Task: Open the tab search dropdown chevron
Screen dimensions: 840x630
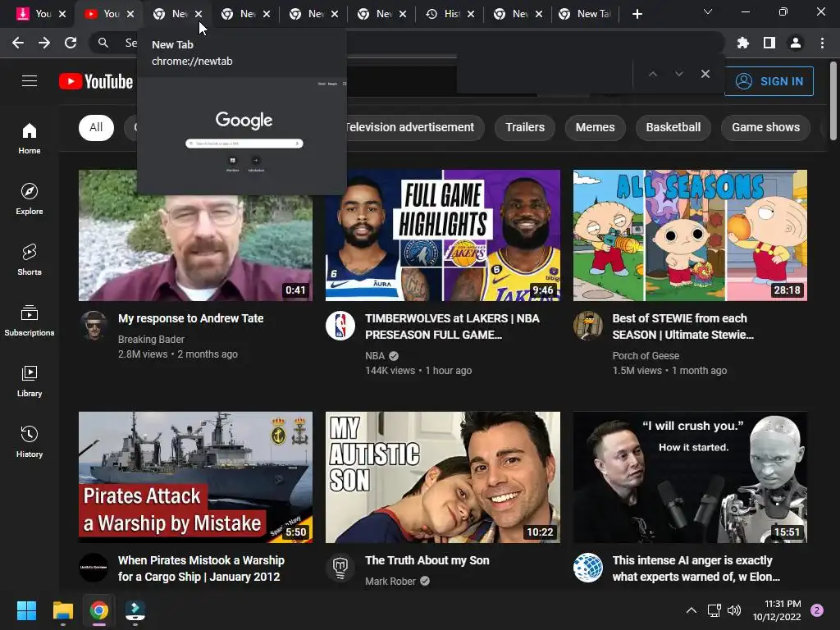Action: coord(708,11)
